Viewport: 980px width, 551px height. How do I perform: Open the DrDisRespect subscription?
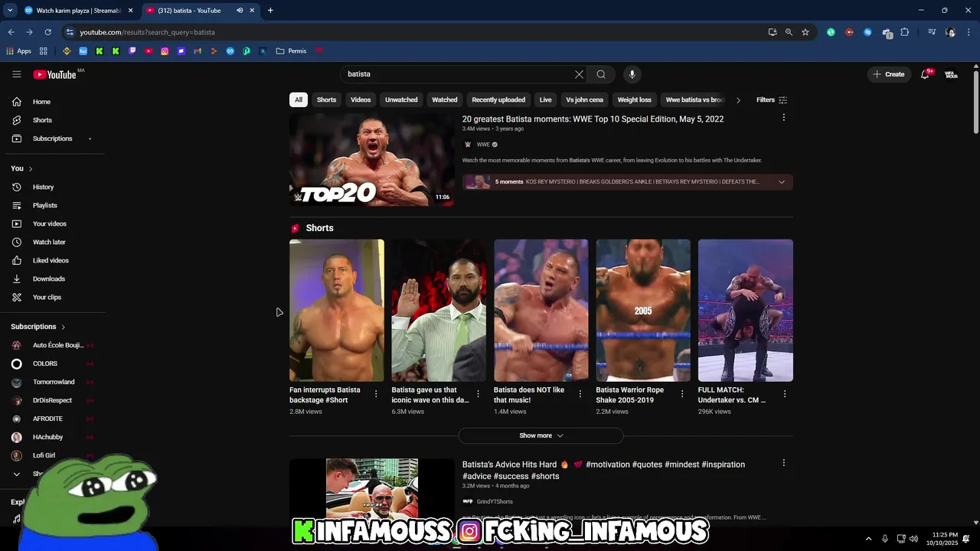[52, 400]
